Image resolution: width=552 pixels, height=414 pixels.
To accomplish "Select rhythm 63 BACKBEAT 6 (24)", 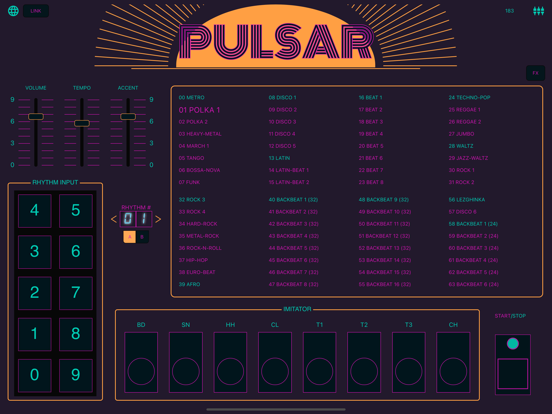I will [x=474, y=284].
